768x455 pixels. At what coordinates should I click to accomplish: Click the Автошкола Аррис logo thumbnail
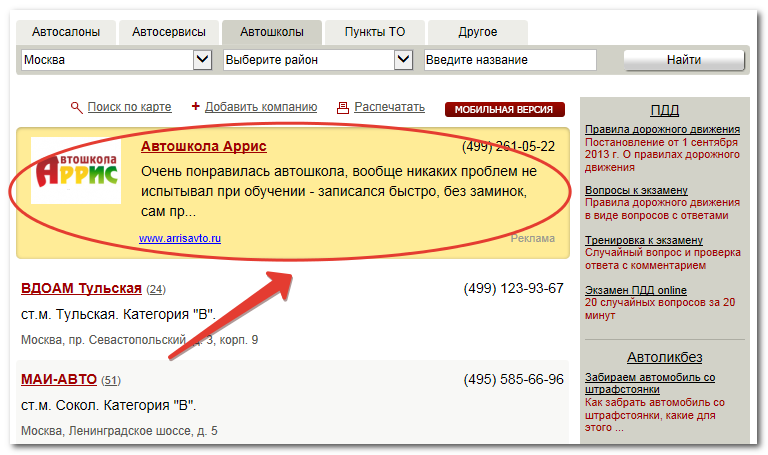(76, 170)
